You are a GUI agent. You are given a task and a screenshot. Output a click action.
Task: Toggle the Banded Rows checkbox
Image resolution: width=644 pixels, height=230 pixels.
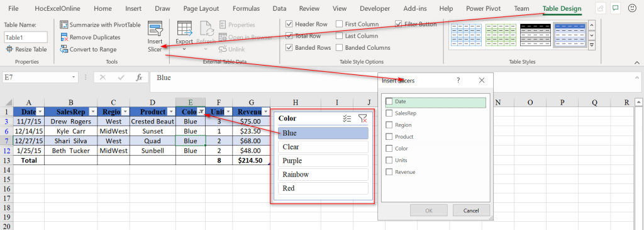point(289,48)
